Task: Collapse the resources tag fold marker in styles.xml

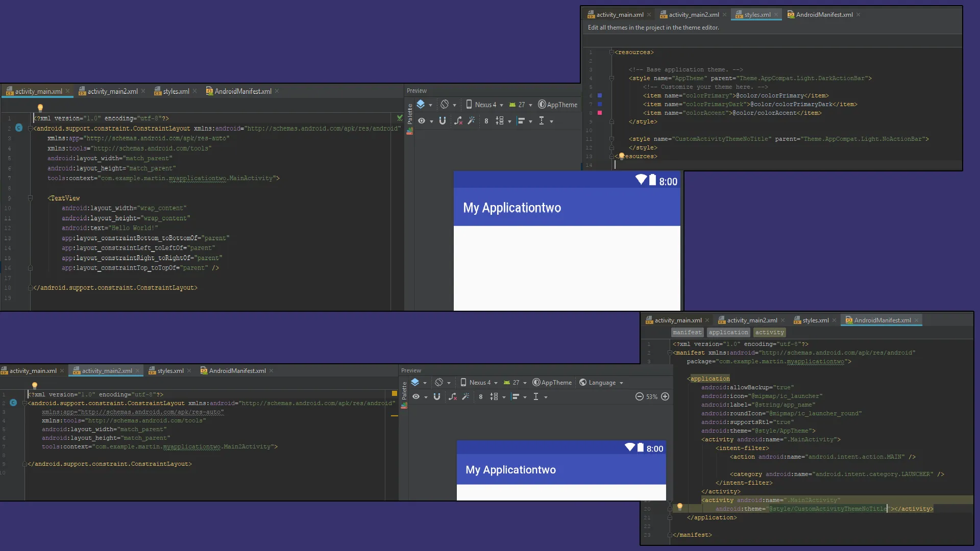Action: pyautogui.click(x=611, y=52)
